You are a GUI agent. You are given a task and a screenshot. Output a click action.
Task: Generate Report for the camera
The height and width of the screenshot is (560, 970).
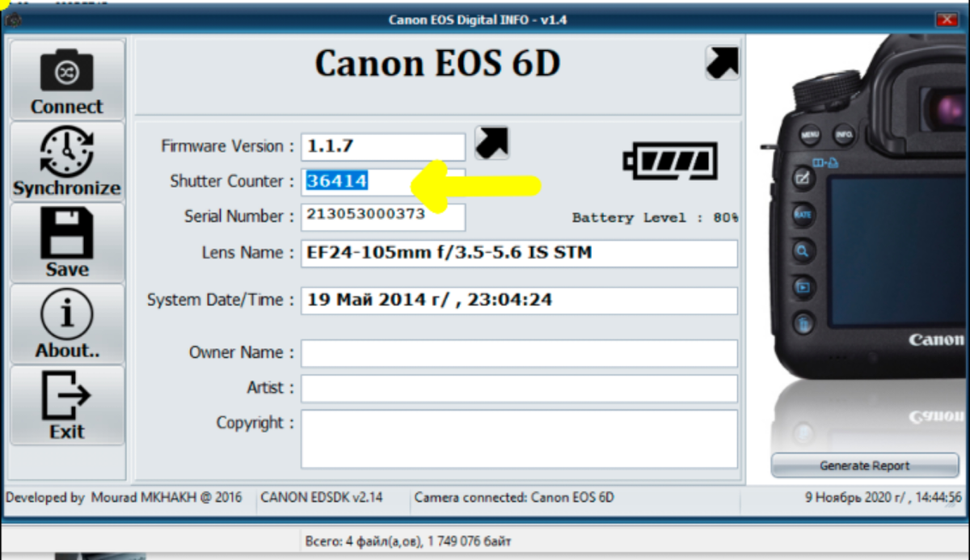pyautogui.click(x=864, y=465)
